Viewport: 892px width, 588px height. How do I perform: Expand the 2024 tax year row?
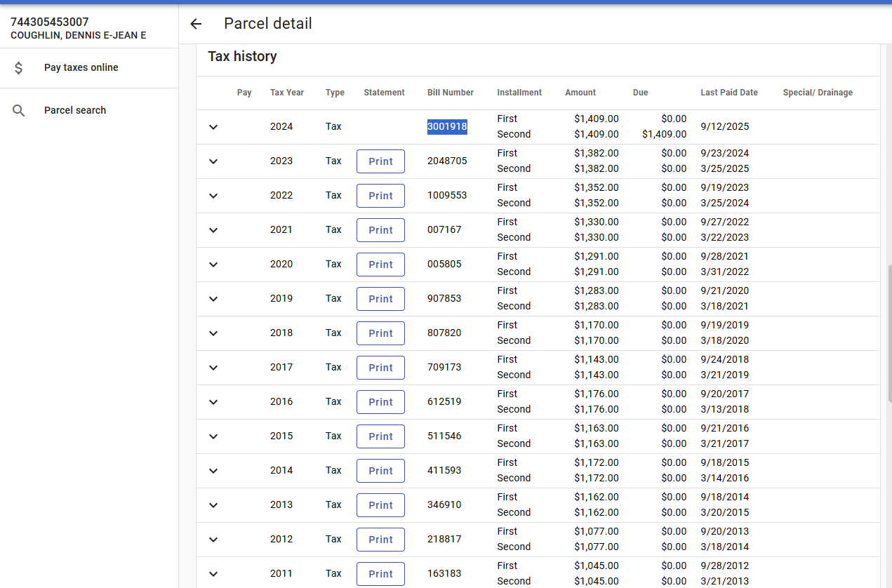[x=214, y=127]
